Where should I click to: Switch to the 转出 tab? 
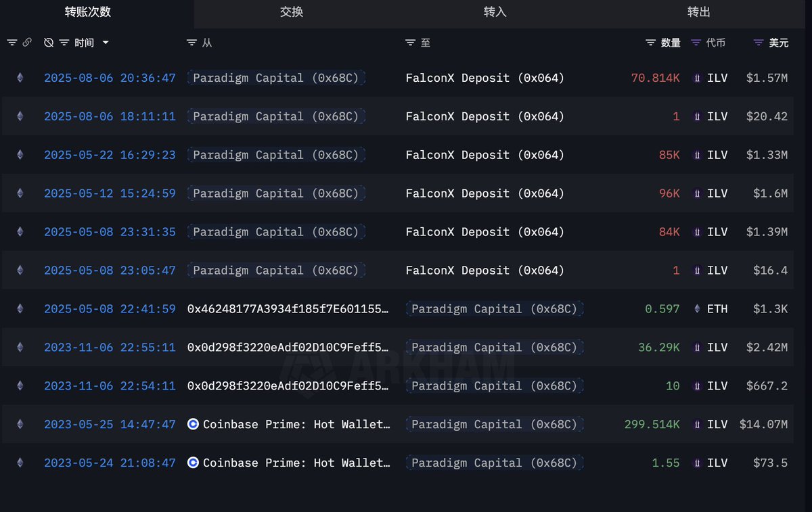(699, 12)
